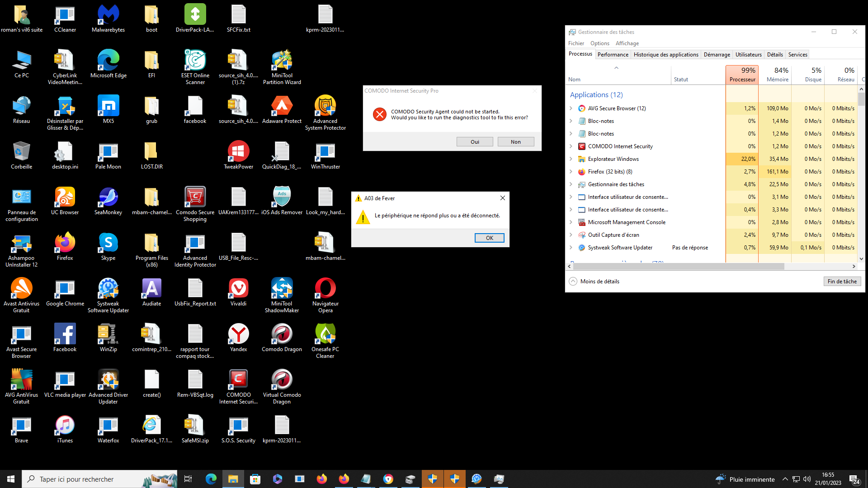Open Onesafe PC Cleaner shortcut
Viewport: 868px width, 488px height.
click(x=325, y=341)
